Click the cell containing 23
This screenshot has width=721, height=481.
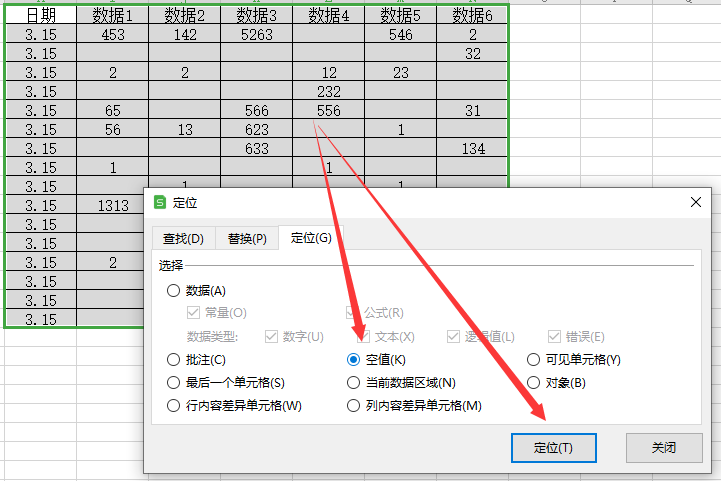[401, 73]
